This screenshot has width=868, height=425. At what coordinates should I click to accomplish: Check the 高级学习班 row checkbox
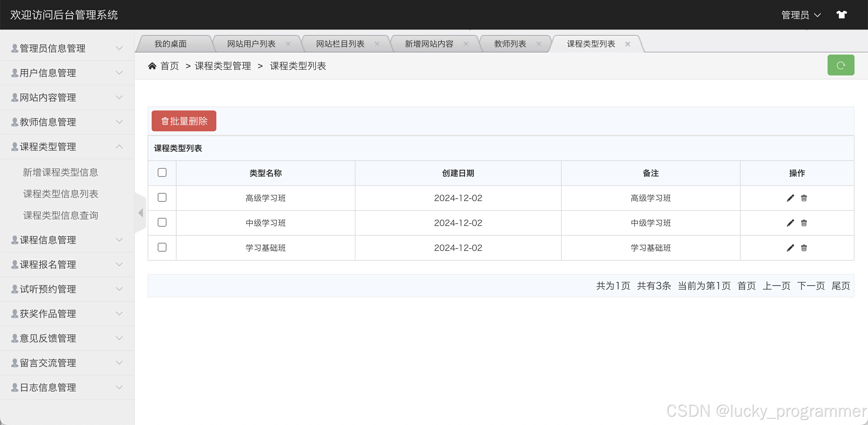point(162,197)
